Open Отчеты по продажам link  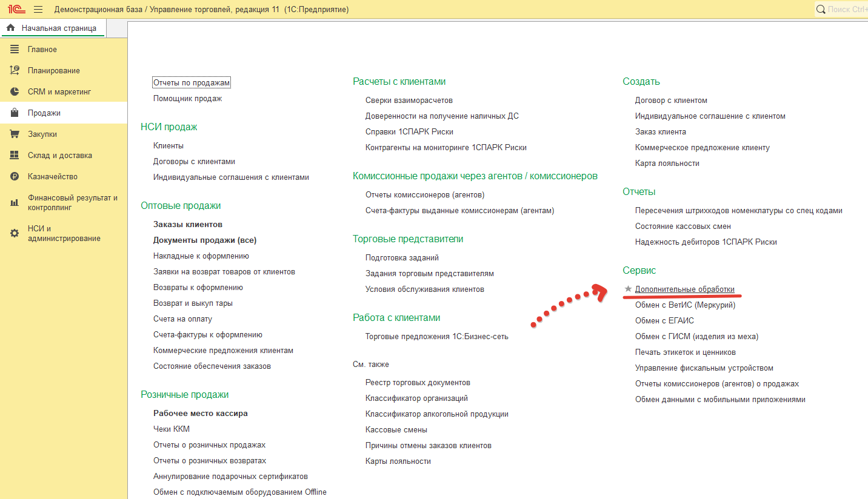click(192, 83)
